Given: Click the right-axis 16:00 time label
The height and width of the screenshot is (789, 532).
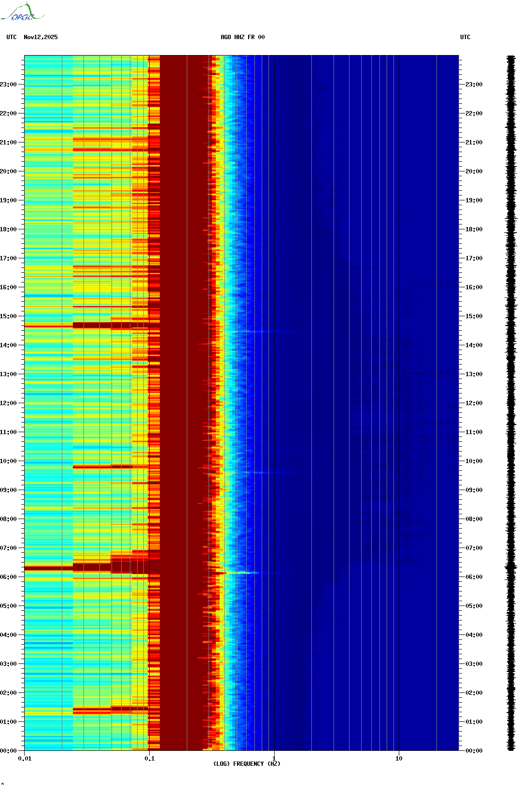Looking at the screenshot, I should [474, 287].
